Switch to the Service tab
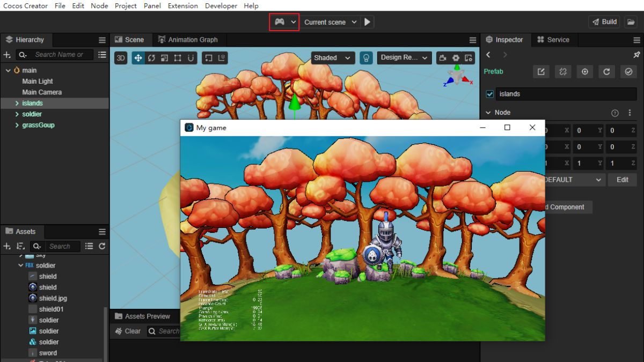This screenshot has height=362, width=644. click(x=553, y=40)
